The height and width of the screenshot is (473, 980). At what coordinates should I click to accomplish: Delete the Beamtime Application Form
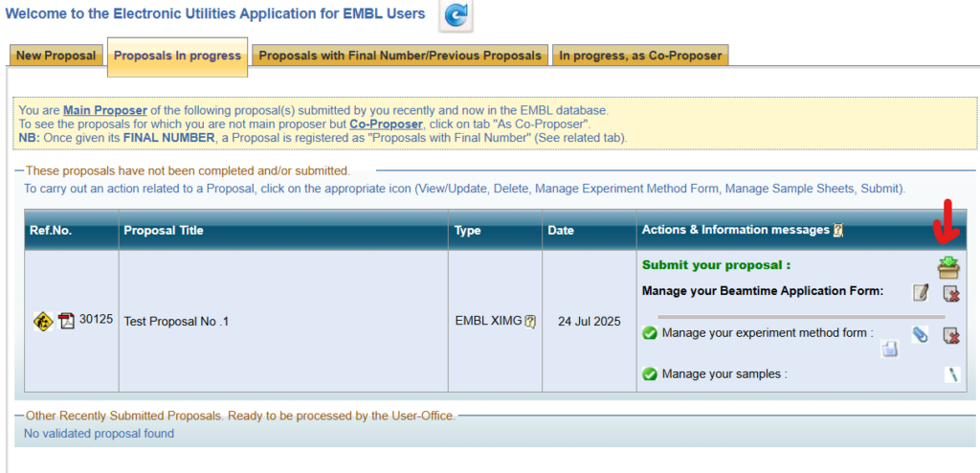(x=950, y=293)
